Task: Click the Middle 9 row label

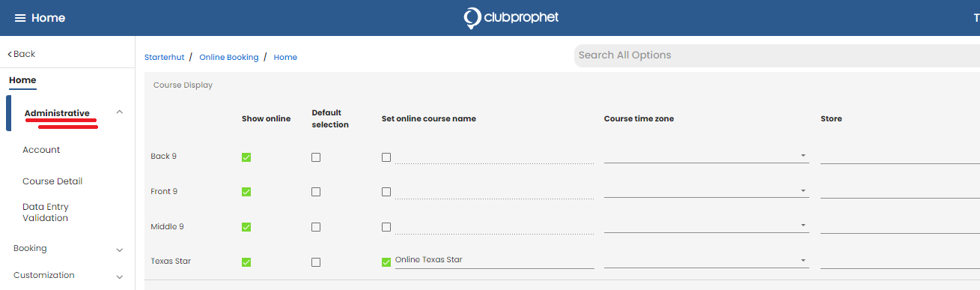Action: pyautogui.click(x=167, y=226)
